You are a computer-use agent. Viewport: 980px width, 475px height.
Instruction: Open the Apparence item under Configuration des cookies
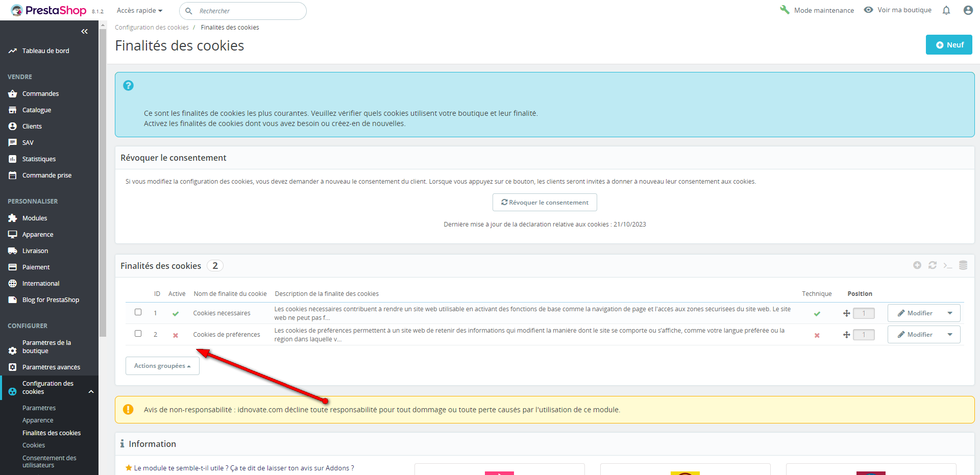[38, 420]
